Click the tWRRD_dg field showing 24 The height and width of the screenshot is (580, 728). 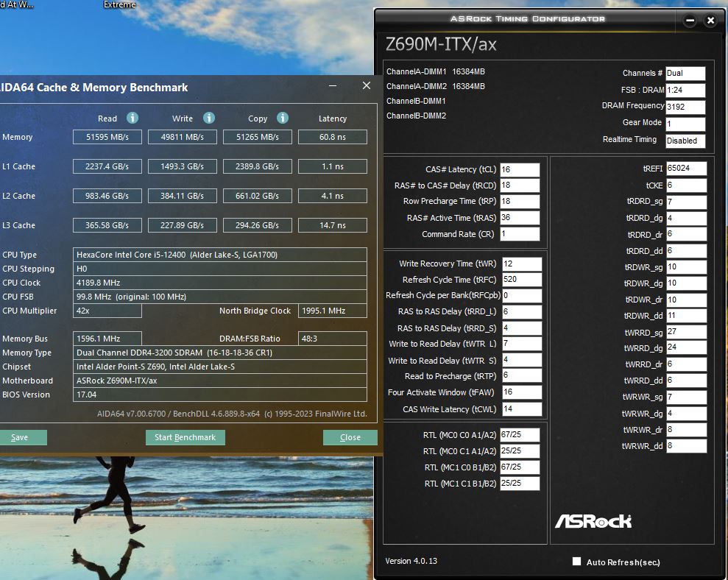[686, 348]
